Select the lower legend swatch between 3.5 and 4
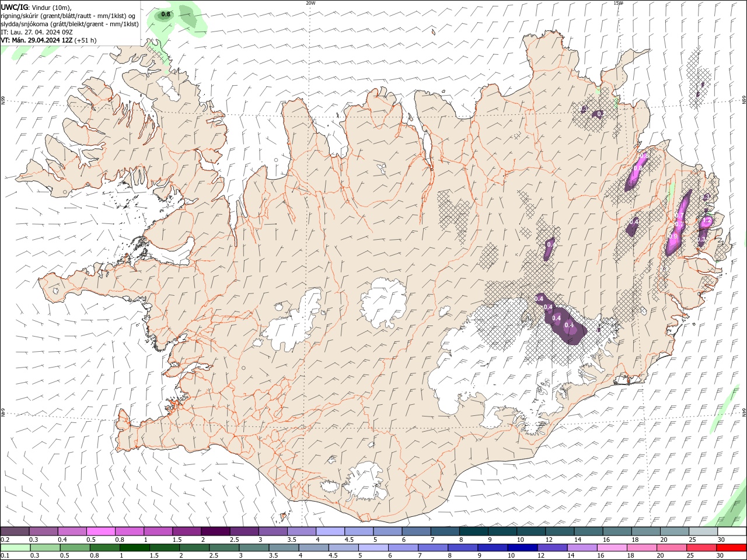The width and height of the screenshot is (747, 560). (283, 548)
